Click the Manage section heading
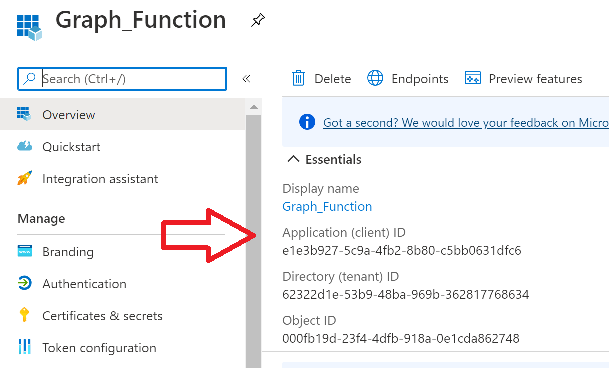Image resolution: width=609 pixels, height=368 pixels. tap(41, 218)
